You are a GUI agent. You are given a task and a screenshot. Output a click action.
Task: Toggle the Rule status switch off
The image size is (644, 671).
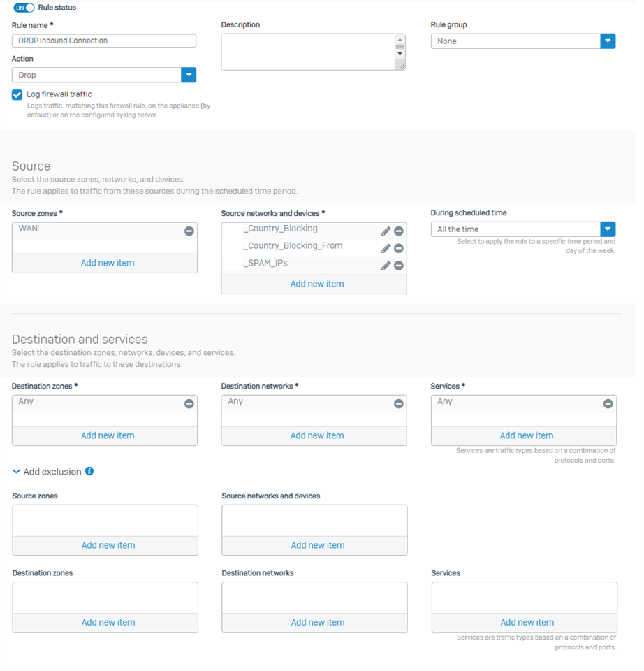[24, 8]
